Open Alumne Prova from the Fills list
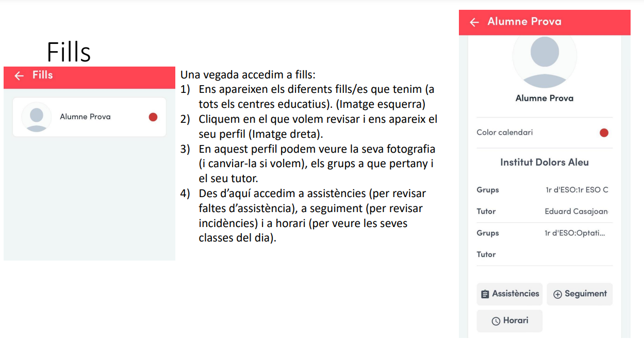This screenshot has height=355, width=644. (85, 117)
